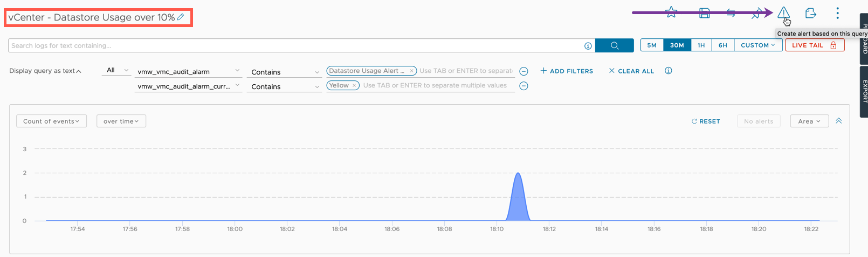The image size is (868, 257).
Task: Click the two-way arrows icon in toolbar
Action: pos(731,13)
